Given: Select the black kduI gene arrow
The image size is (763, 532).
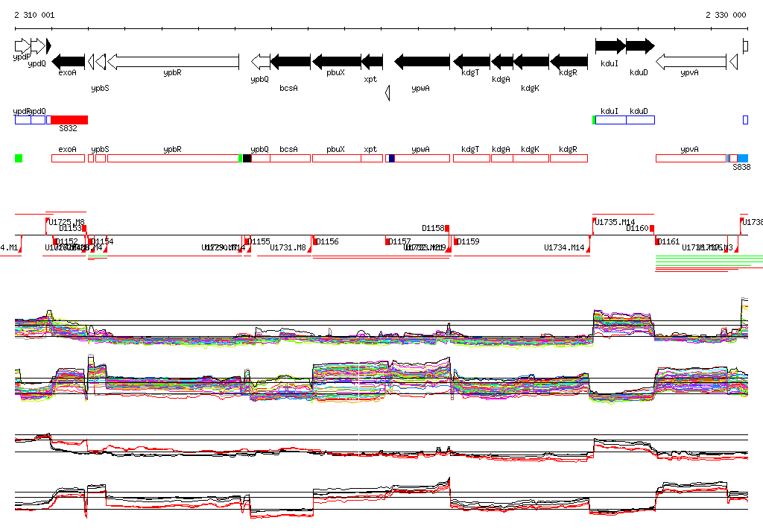Looking at the screenshot, I should pos(611,45).
